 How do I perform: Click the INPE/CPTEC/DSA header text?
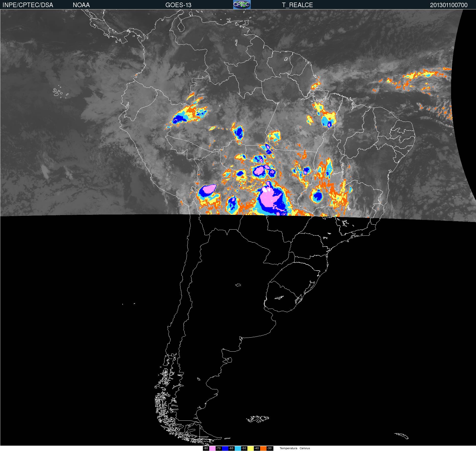[28, 5]
